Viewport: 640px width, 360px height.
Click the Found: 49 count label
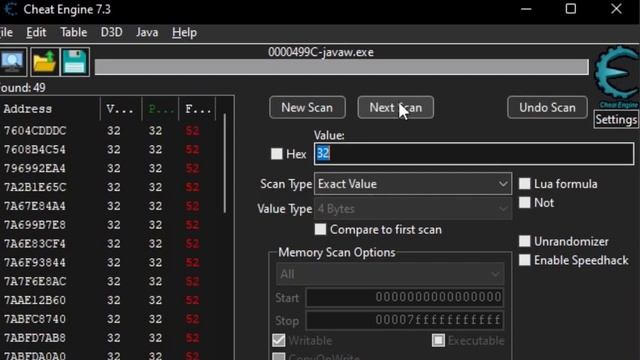[22, 88]
